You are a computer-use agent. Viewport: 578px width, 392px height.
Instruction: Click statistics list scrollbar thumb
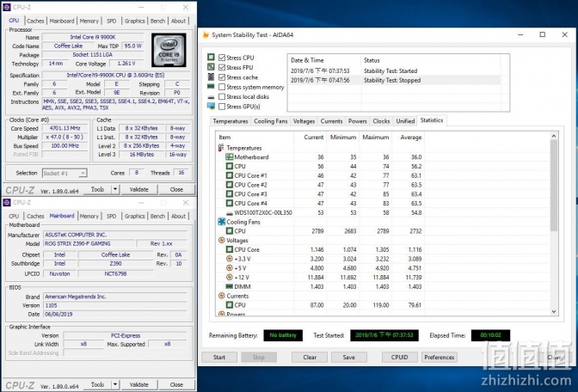[554, 186]
